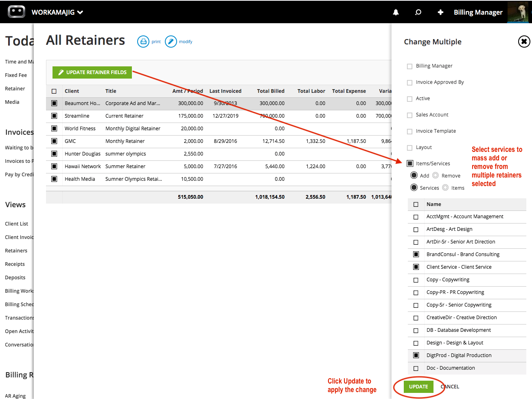Check the Billing Manager field checkbox

pyautogui.click(x=410, y=66)
